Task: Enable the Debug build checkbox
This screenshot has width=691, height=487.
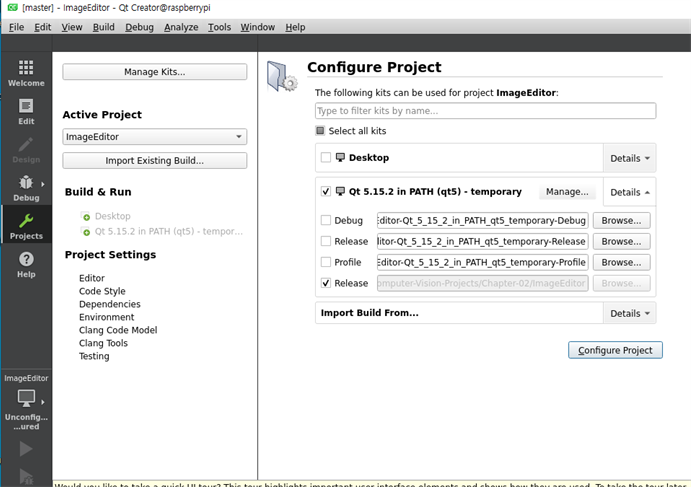Action: [x=326, y=220]
